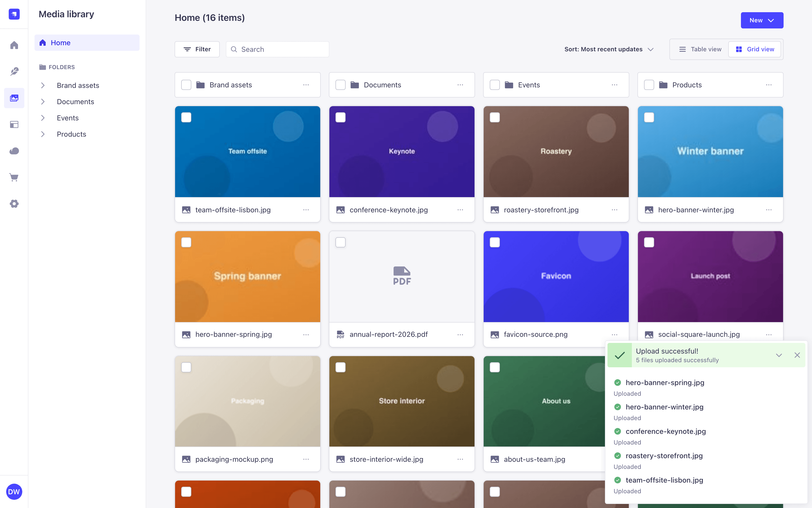Viewport: 812px width, 508px height.
Task: Open more actions for favicon-source.png
Action: click(x=615, y=335)
